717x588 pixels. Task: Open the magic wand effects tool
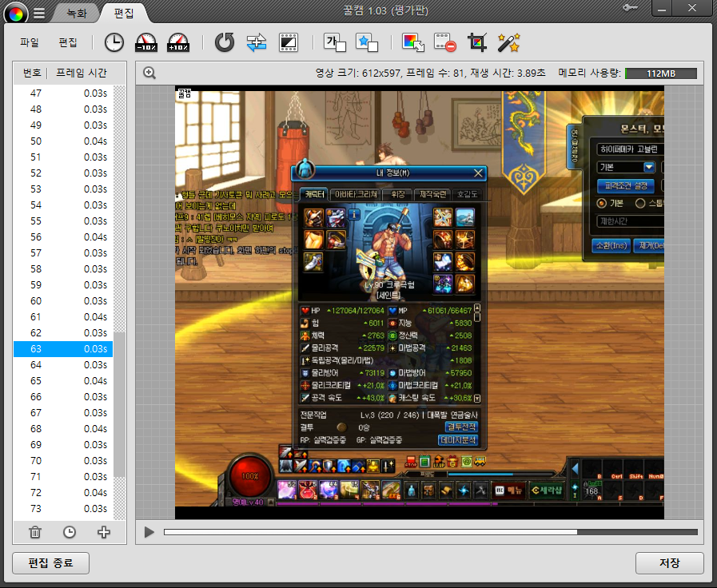(x=509, y=42)
